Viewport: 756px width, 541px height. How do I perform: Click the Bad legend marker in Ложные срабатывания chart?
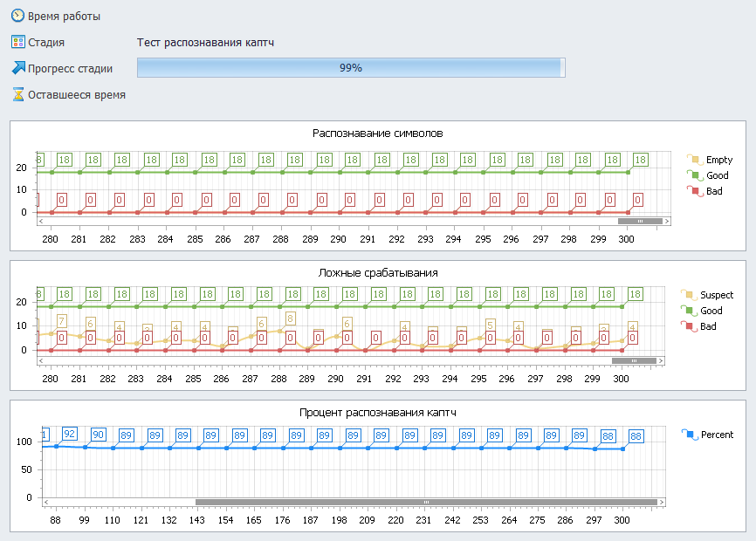point(689,326)
